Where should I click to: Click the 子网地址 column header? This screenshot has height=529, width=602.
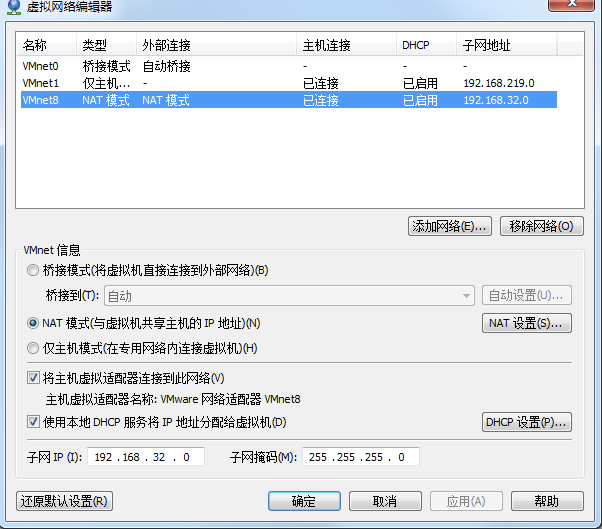pyautogui.click(x=507, y=45)
